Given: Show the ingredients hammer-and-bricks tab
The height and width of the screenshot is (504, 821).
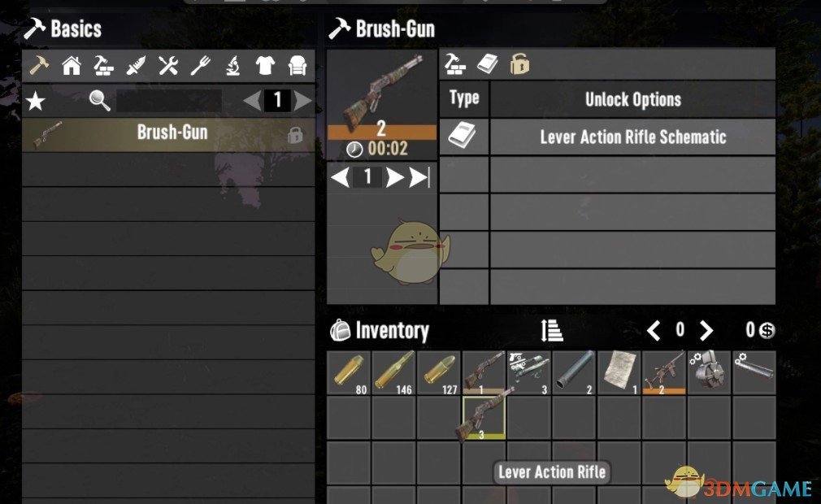Looking at the screenshot, I should click(x=455, y=64).
